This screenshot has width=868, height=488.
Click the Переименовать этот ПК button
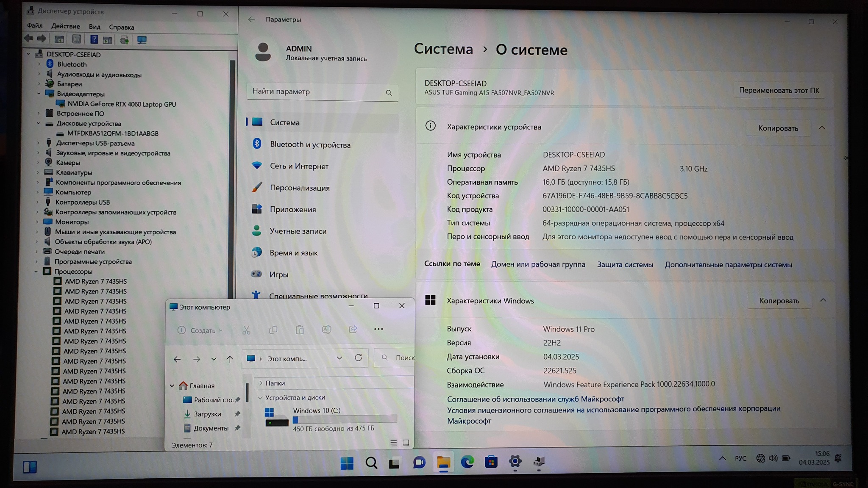779,90
